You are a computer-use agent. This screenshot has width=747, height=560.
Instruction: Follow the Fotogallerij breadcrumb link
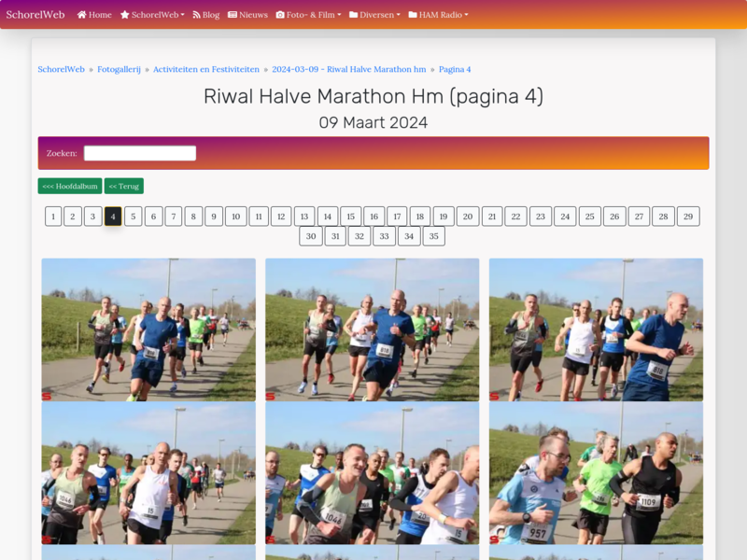pyautogui.click(x=119, y=69)
